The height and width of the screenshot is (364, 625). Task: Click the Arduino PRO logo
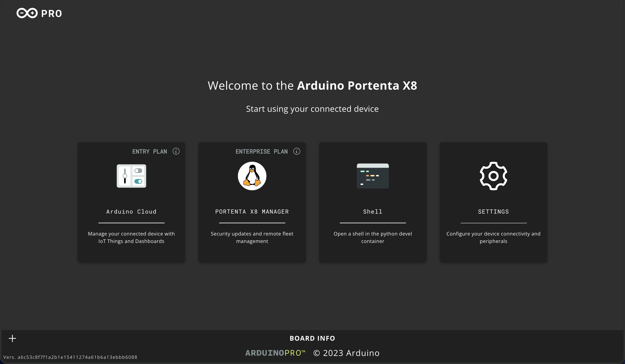coord(39,13)
